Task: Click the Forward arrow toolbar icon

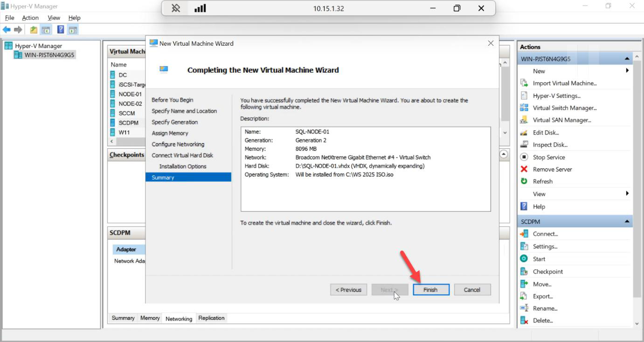Action: [18, 30]
